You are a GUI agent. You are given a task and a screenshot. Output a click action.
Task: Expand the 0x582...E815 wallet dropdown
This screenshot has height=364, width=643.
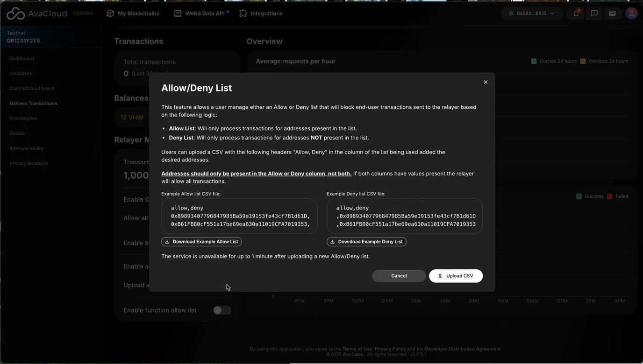531,14
